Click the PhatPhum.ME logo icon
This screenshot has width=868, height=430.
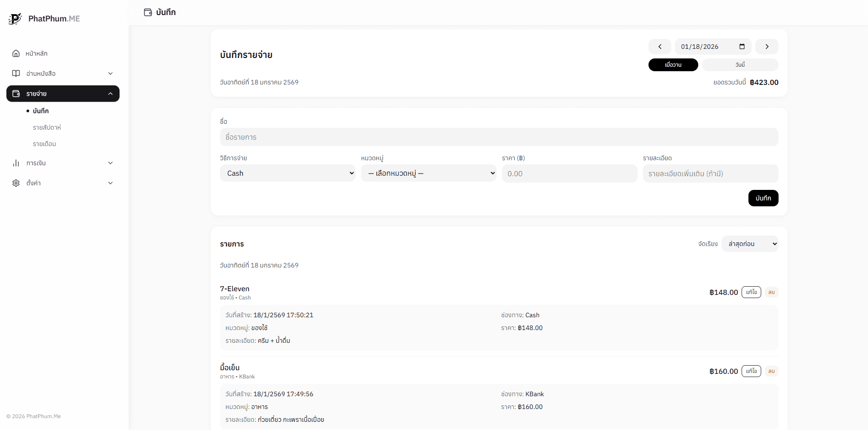click(15, 19)
